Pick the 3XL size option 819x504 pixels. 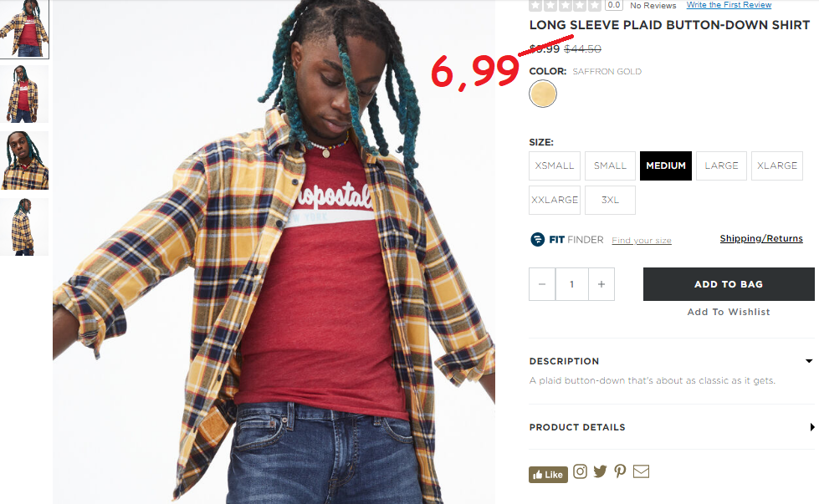point(610,201)
